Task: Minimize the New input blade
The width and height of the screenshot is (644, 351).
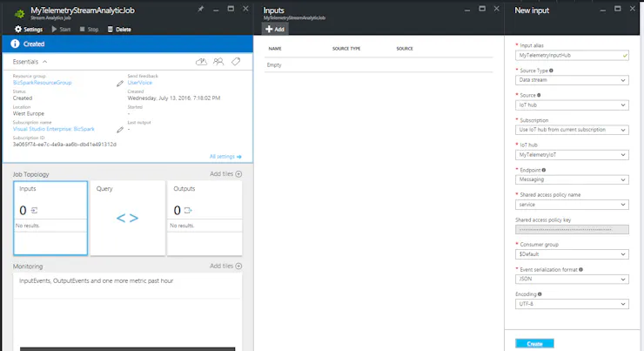Action: click(x=602, y=10)
